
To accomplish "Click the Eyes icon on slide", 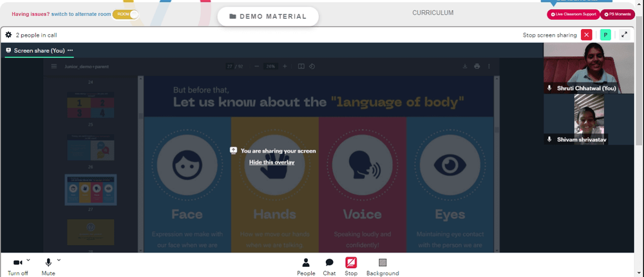I will [450, 165].
